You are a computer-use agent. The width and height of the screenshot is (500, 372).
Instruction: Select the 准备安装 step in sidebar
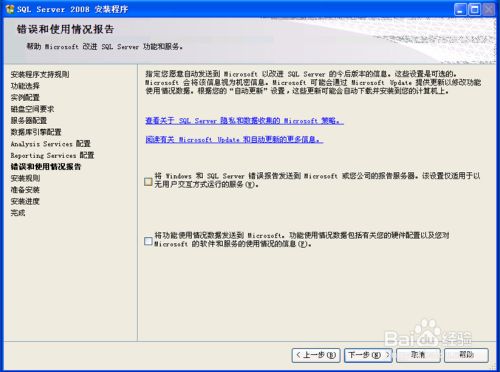pos(25,190)
